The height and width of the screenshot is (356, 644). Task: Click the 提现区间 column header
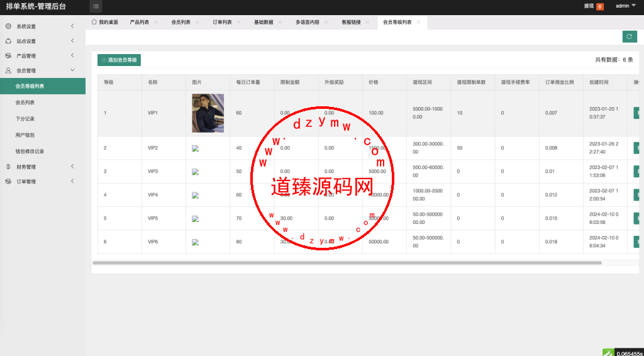coord(429,82)
